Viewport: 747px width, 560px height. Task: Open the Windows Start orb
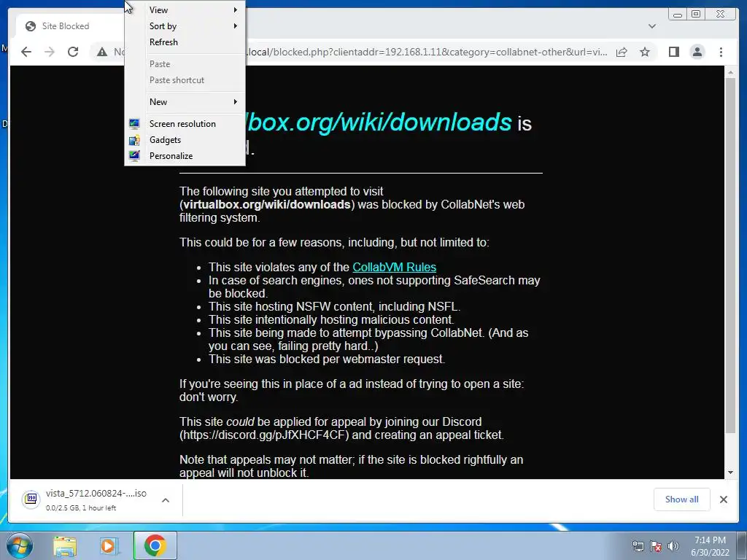coord(20,545)
